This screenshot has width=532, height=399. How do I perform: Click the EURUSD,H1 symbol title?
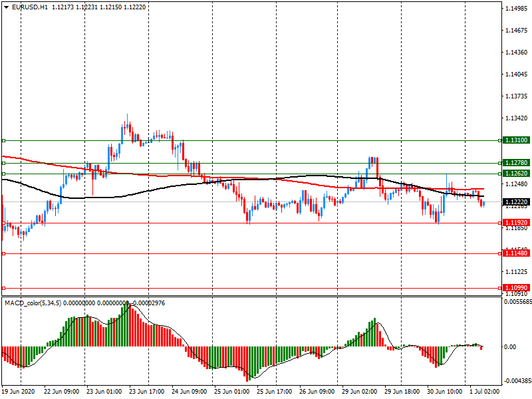tap(29, 7)
